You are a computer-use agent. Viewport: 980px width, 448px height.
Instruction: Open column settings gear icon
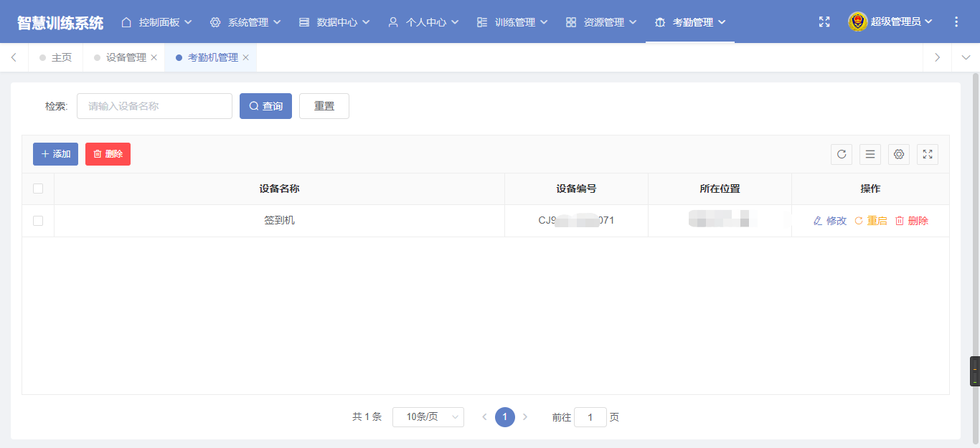coord(899,154)
